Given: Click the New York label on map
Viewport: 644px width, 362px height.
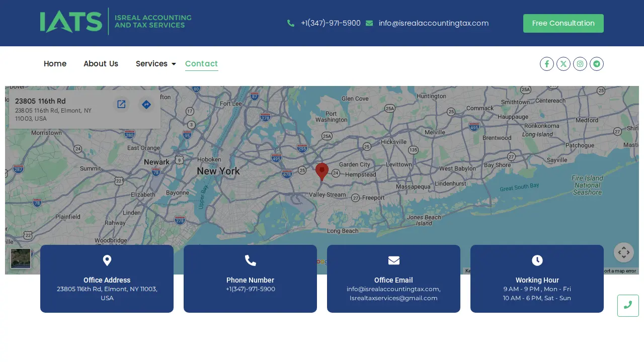Looking at the screenshot, I should 218,171.
